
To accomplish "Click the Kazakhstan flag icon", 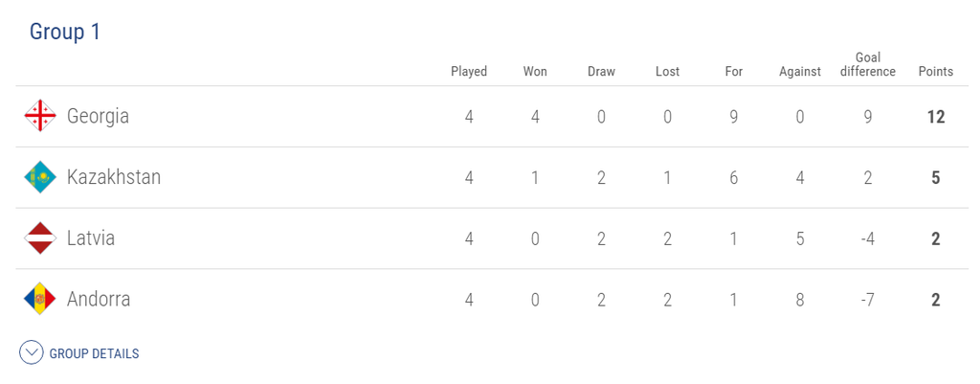I will (40, 177).
